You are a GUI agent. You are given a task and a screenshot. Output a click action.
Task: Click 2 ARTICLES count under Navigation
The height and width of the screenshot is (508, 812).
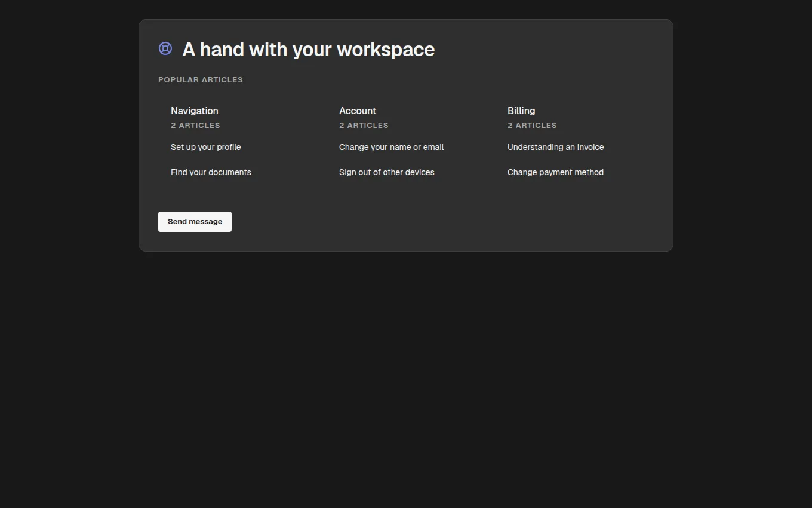click(x=195, y=125)
